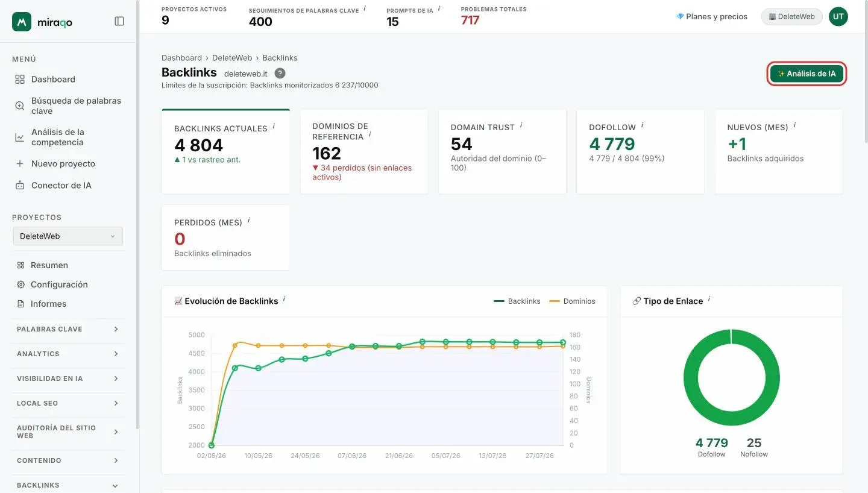Viewport: 868px width, 493px height.
Task: Click the competitor analysis chart icon
Action: coord(20,137)
